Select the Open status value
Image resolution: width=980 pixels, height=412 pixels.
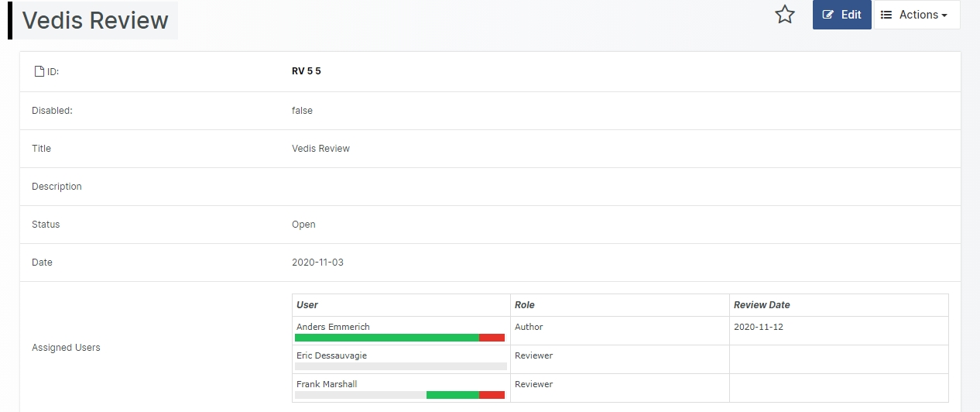[x=303, y=225]
